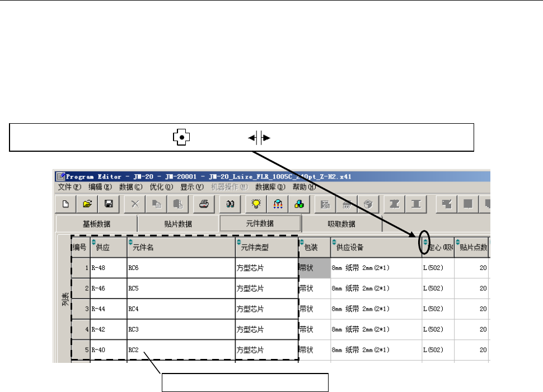Click the highlighted 带状 cell in row 1
The height and width of the screenshot is (392, 543).
pos(315,268)
